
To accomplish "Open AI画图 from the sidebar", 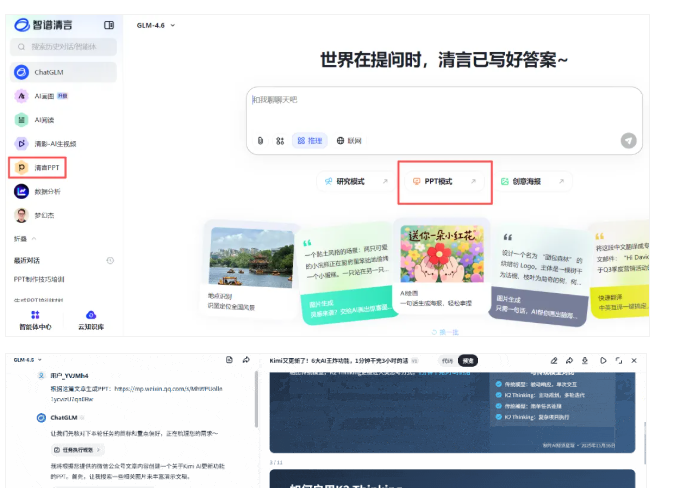I will click(50, 96).
